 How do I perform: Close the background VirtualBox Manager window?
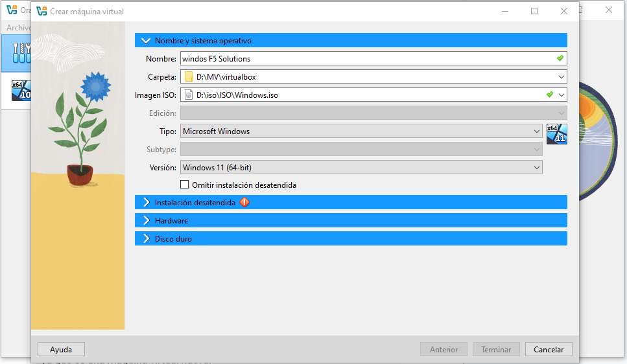(609, 10)
